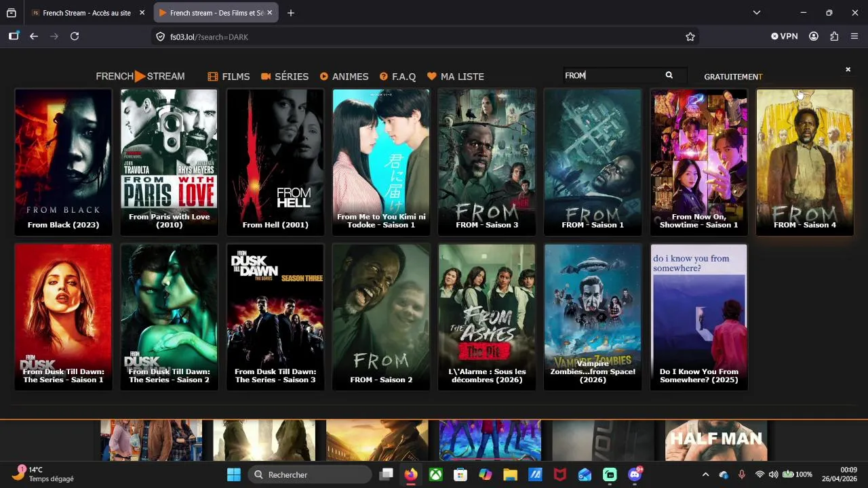Toggle the browser sidebar
This screenshot has width=868, height=488.
14,37
